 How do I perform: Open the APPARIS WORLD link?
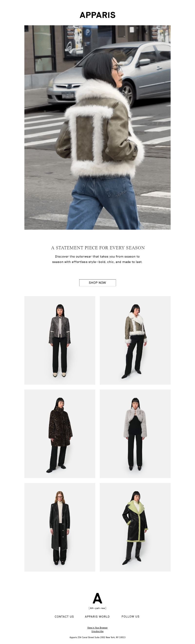(97, 617)
